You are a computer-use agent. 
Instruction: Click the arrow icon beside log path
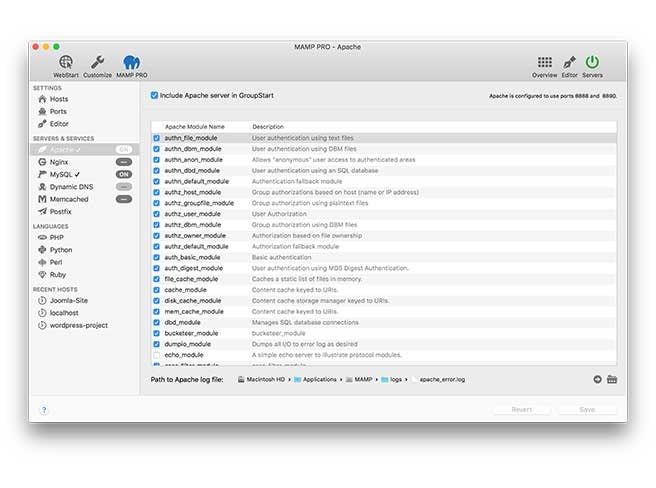597,380
